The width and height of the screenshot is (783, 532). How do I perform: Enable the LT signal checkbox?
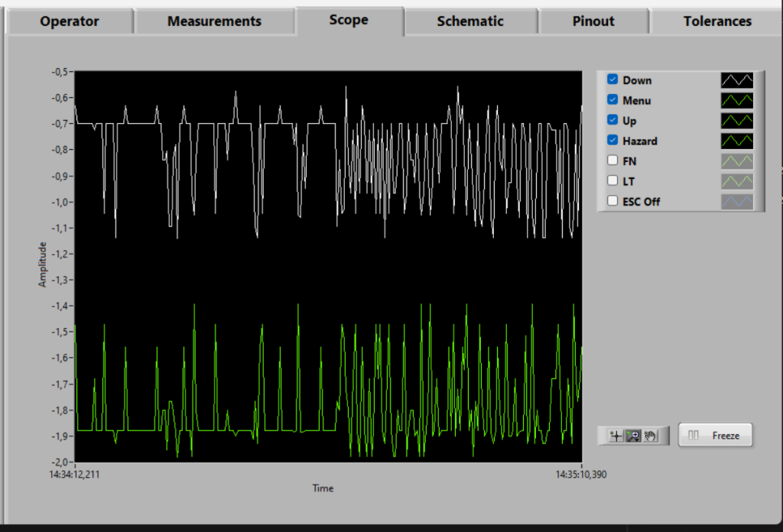[x=612, y=181]
